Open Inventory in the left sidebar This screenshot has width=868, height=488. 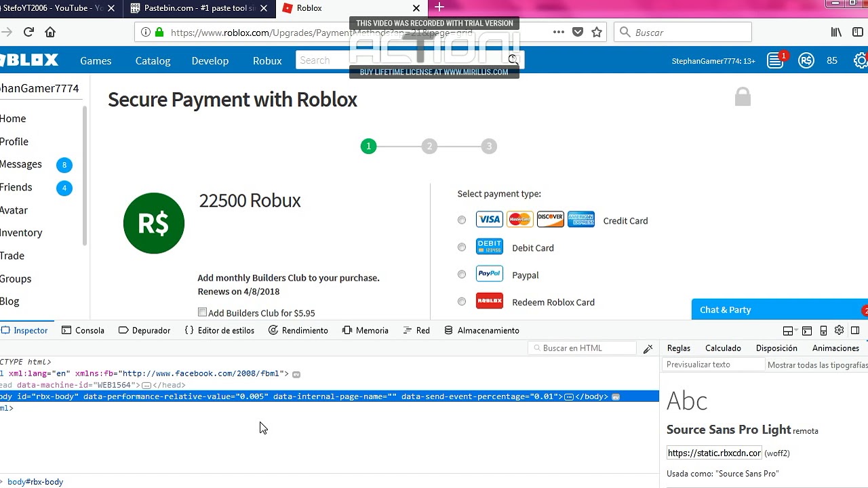point(21,232)
